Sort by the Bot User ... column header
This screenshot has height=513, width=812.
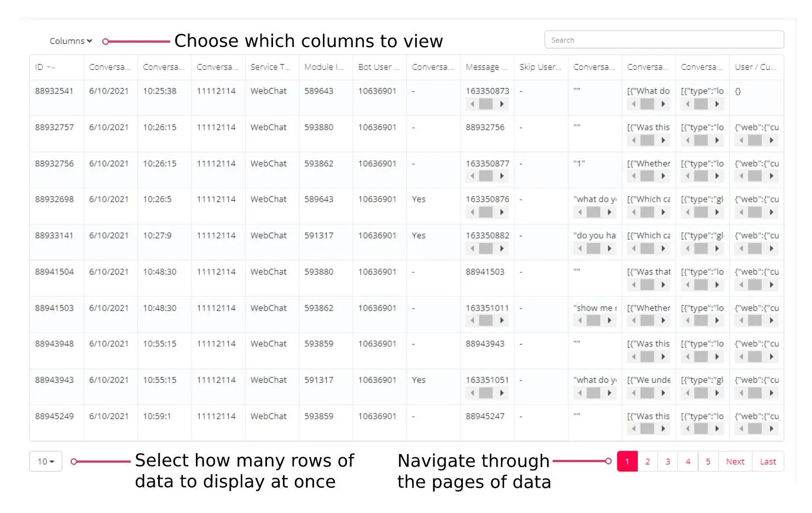tap(379, 67)
